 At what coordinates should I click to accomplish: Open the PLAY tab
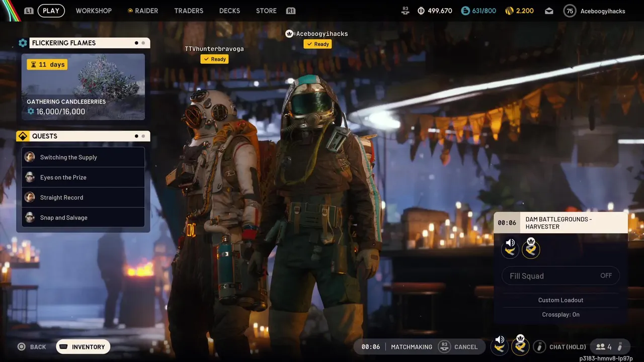click(51, 11)
